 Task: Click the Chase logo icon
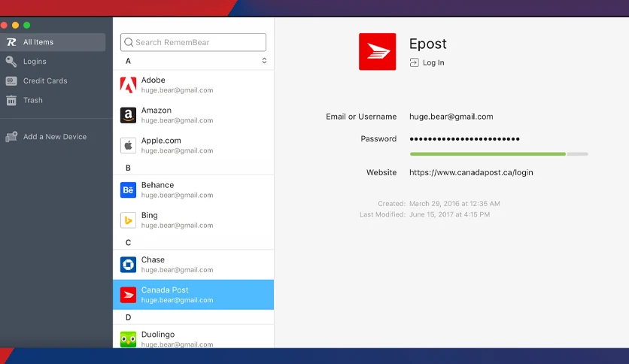[129, 265]
